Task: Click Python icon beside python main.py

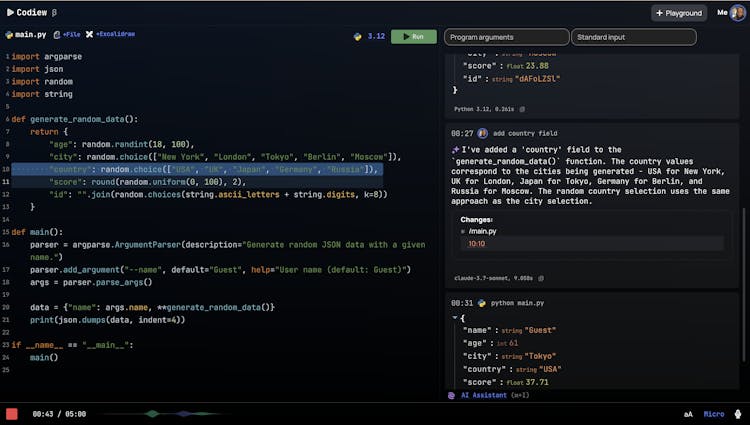Action: click(x=482, y=303)
